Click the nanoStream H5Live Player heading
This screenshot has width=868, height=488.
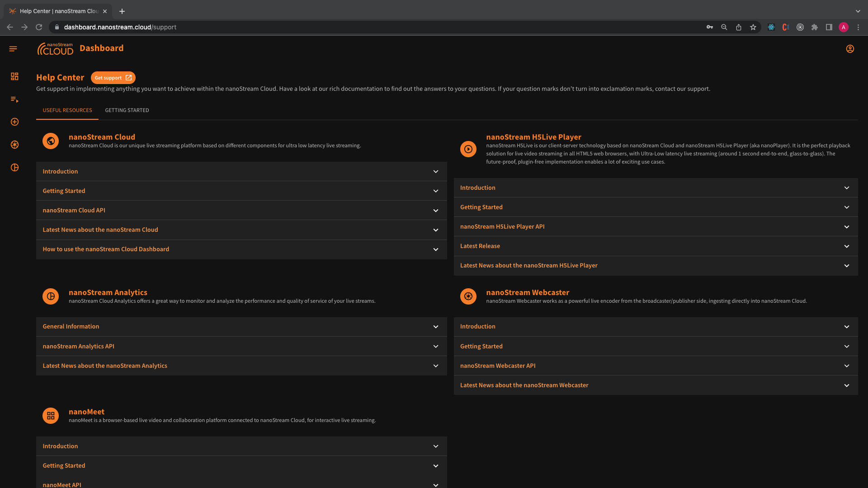[533, 137]
